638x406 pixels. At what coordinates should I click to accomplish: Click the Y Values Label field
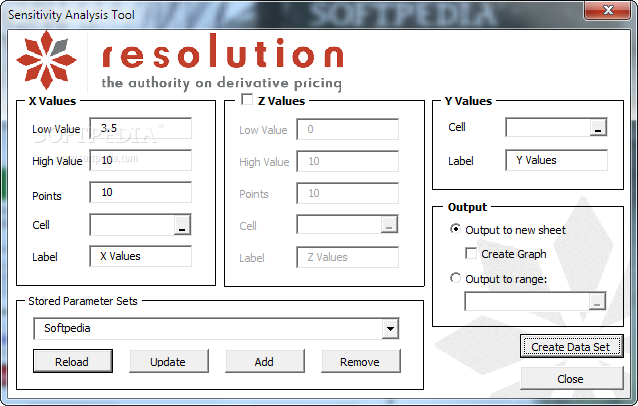coord(556,160)
